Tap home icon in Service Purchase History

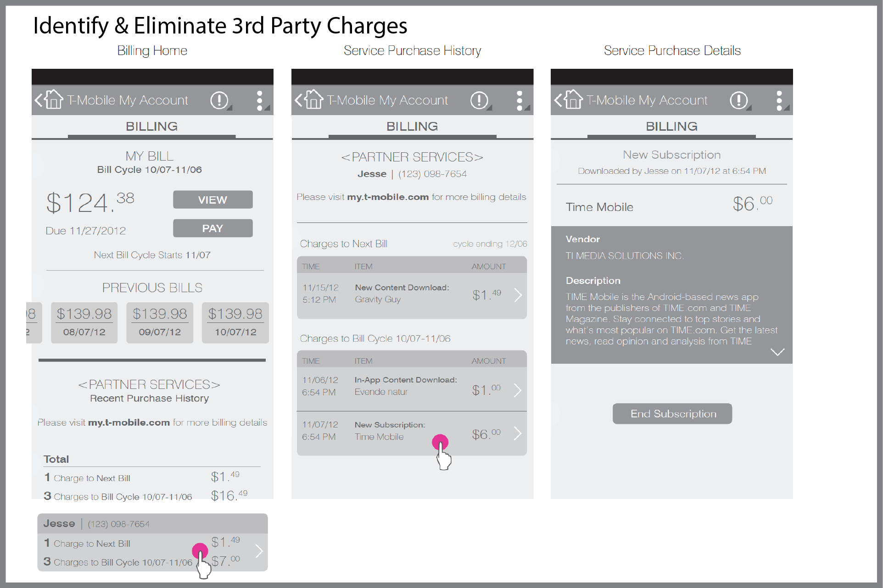[313, 100]
